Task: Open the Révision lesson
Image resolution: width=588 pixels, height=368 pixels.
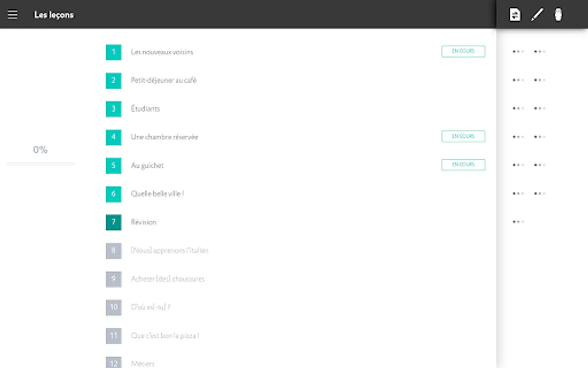Action: tap(143, 222)
